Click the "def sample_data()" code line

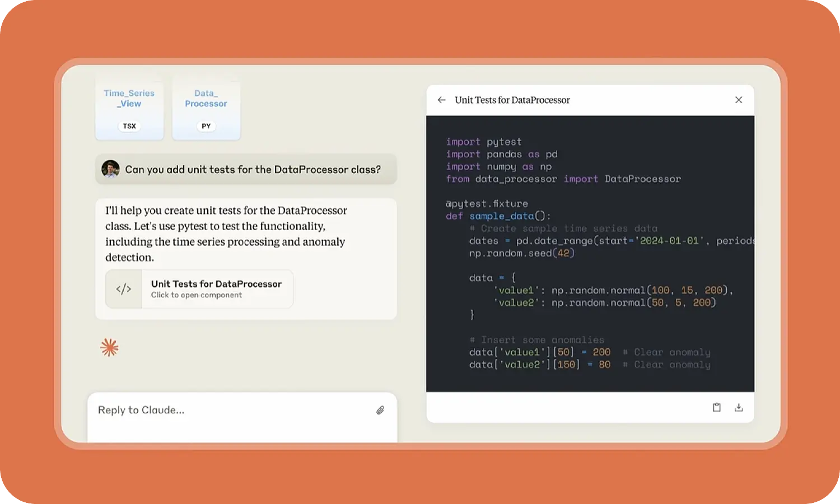(x=498, y=216)
